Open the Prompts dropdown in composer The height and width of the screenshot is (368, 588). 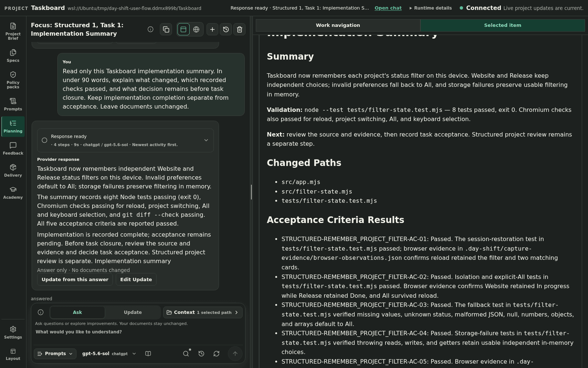pyautogui.click(x=55, y=354)
